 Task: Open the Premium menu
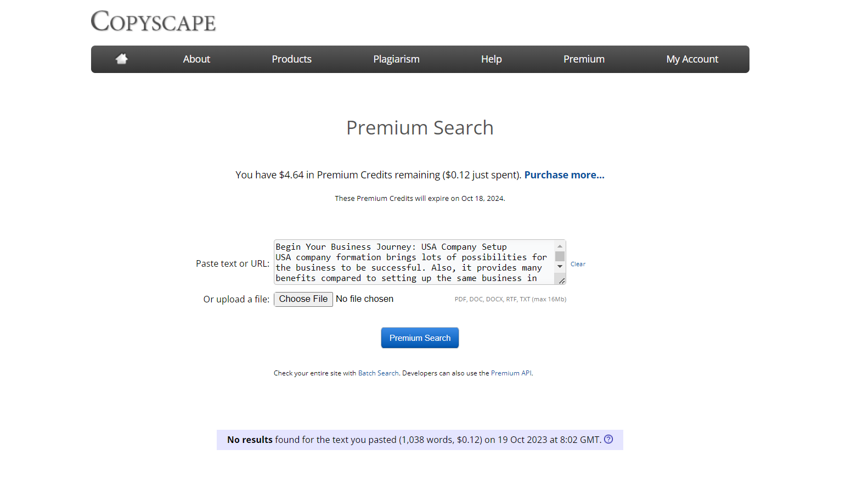[584, 59]
